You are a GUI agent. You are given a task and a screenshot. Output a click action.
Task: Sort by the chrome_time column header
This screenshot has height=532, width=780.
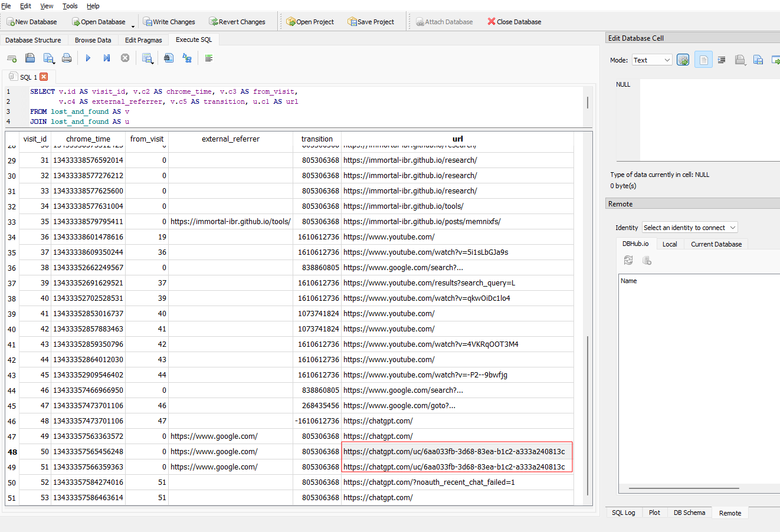click(88, 139)
